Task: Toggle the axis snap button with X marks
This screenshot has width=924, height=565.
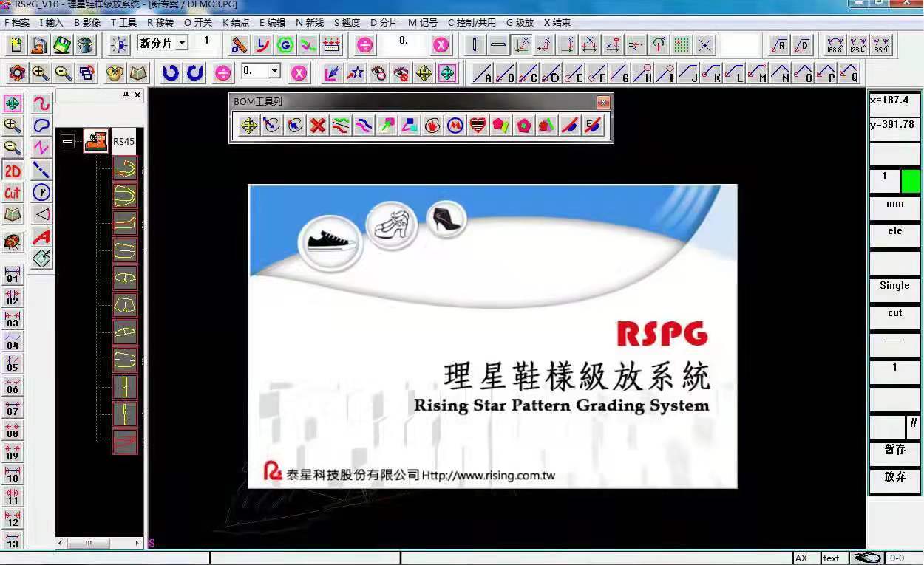Action: tap(522, 45)
